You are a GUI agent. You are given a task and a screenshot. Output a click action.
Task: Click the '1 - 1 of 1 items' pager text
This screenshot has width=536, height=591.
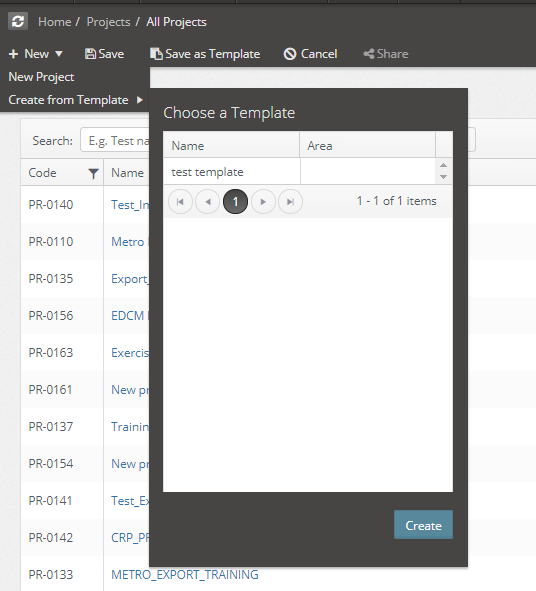pos(397,201)
